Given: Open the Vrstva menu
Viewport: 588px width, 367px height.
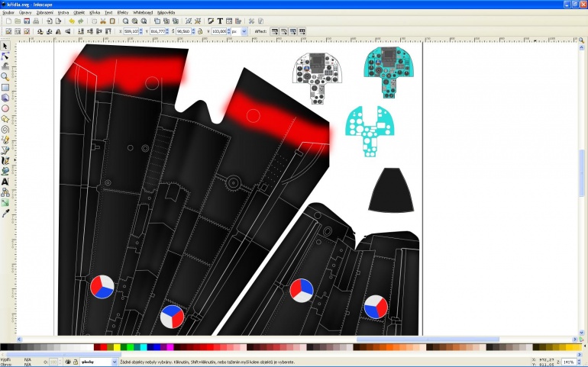Looking at the screenshot, I should [63, 12].
